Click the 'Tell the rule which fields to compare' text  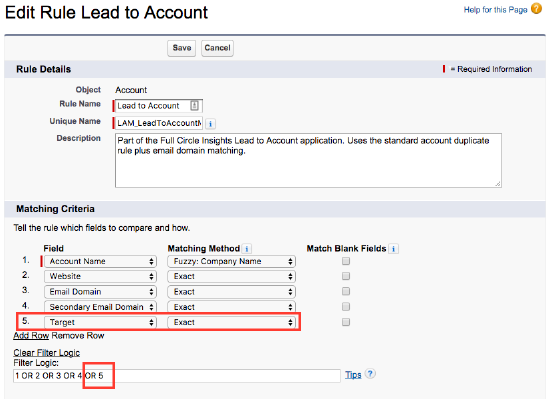point(102,228)
